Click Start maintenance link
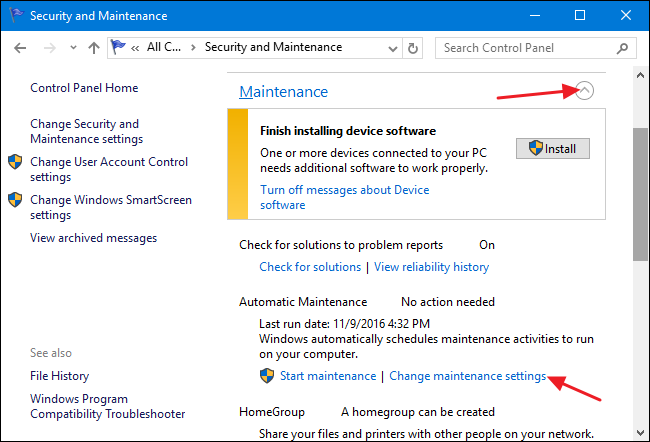Screen dimensions: 650x442 coord(328,376)
